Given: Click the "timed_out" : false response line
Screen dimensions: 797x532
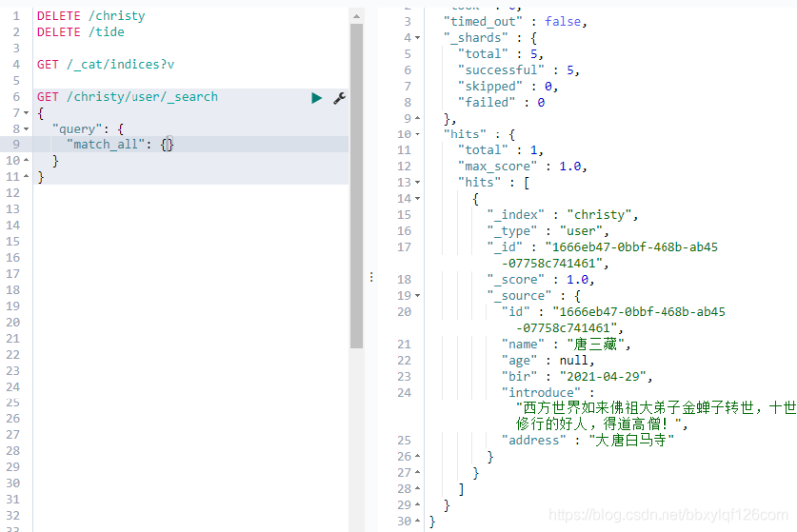Looking at the screenshot, I should (515, 21).
